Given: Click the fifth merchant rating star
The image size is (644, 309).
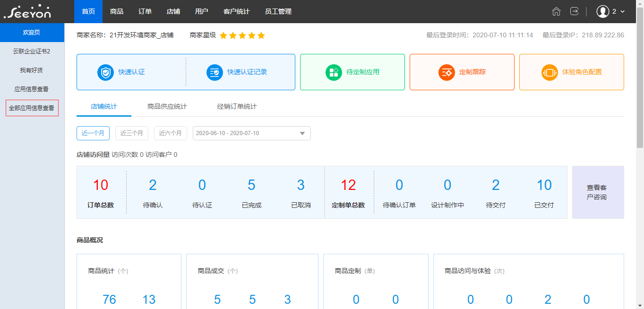Looking at the screenshot, I should click(261, 35).
